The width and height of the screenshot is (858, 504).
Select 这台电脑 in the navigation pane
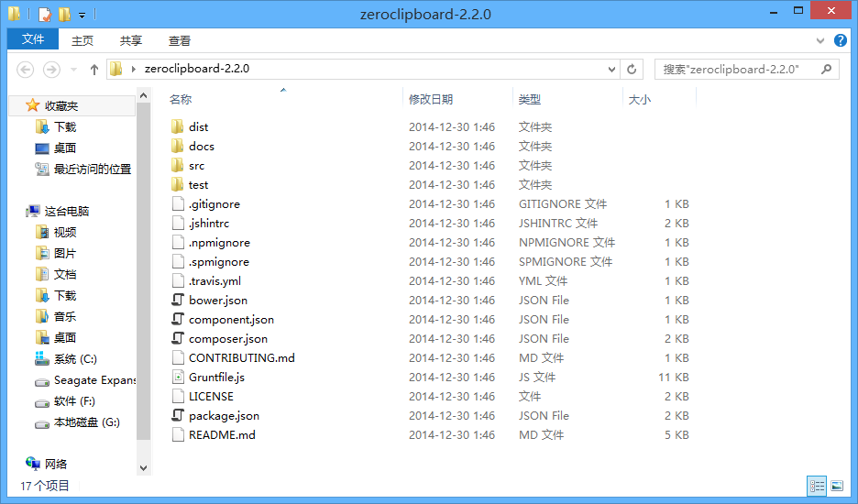58,212
